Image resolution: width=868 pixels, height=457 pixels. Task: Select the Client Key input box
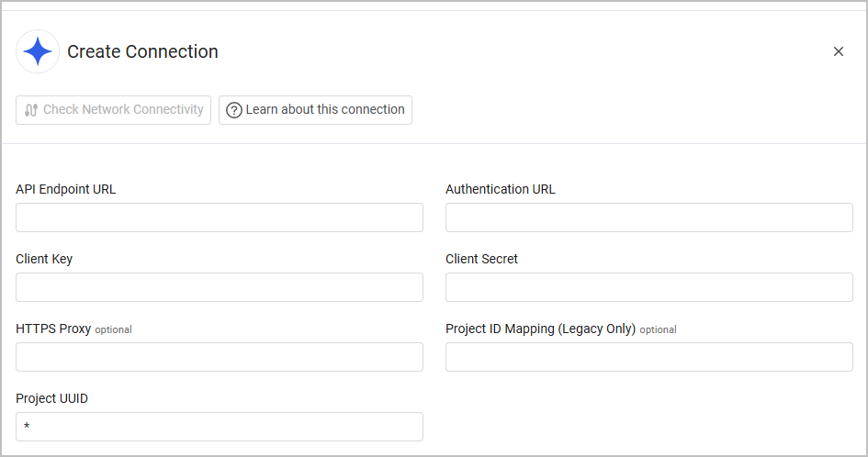point(219,287)
